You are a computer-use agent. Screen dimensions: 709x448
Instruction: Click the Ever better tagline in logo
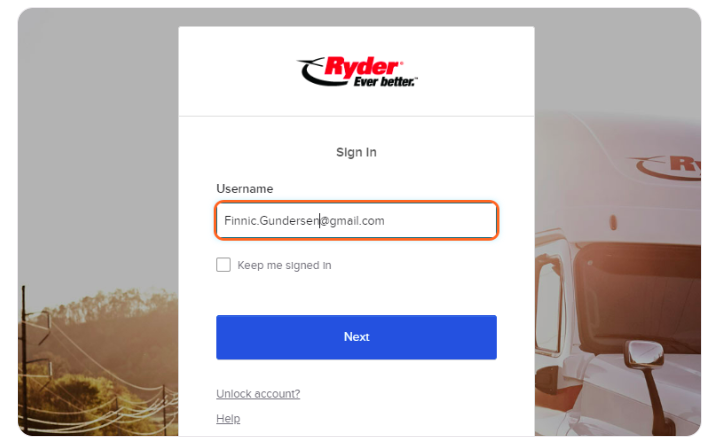click(384, 82)
